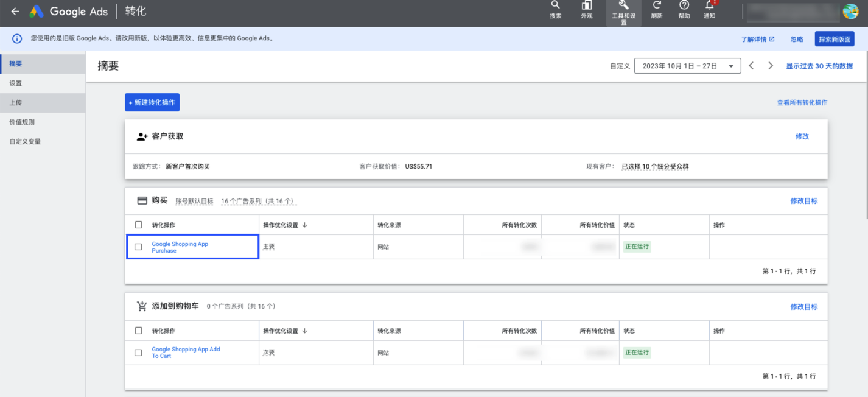Click 正在运行 status of Add To Cart row
This screenshot has width=868, height=397.
[x=637, y=353]
